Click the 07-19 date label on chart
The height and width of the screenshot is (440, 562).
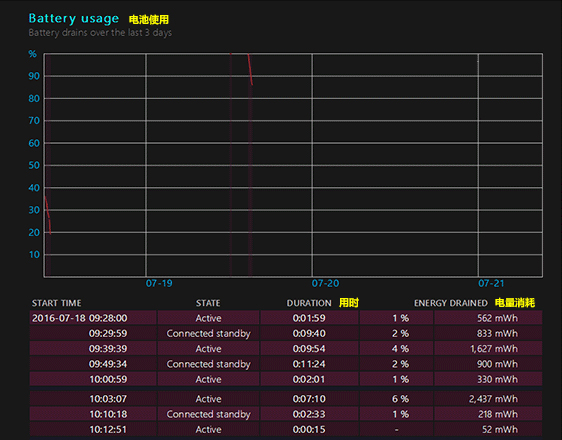pyautogui.click(x=159, y=283)
